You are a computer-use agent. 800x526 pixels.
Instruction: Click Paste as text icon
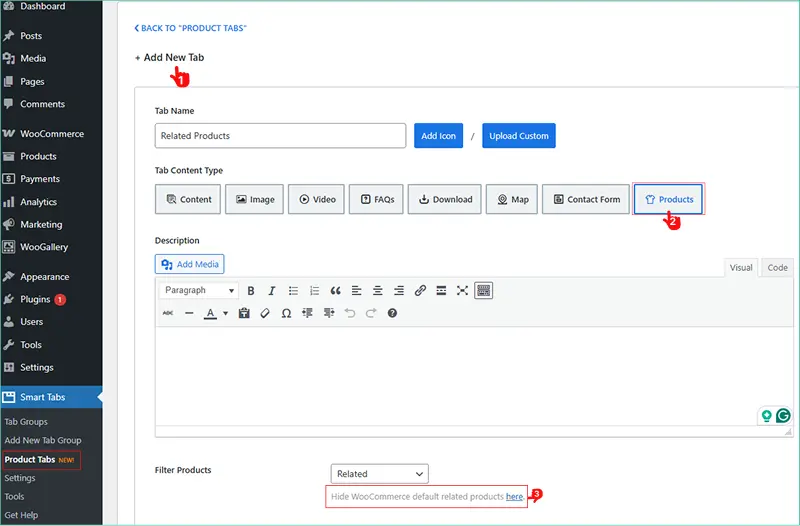tap(244, 313)
